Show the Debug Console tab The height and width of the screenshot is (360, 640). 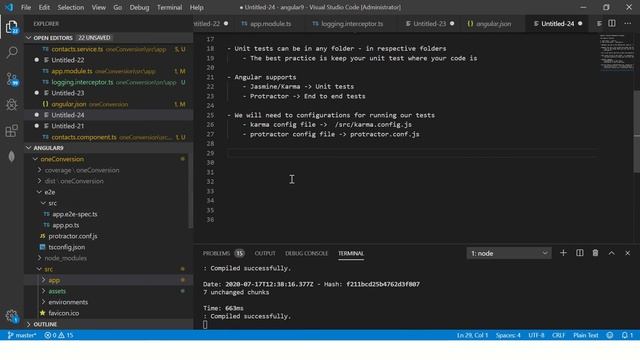coord(306,253)
